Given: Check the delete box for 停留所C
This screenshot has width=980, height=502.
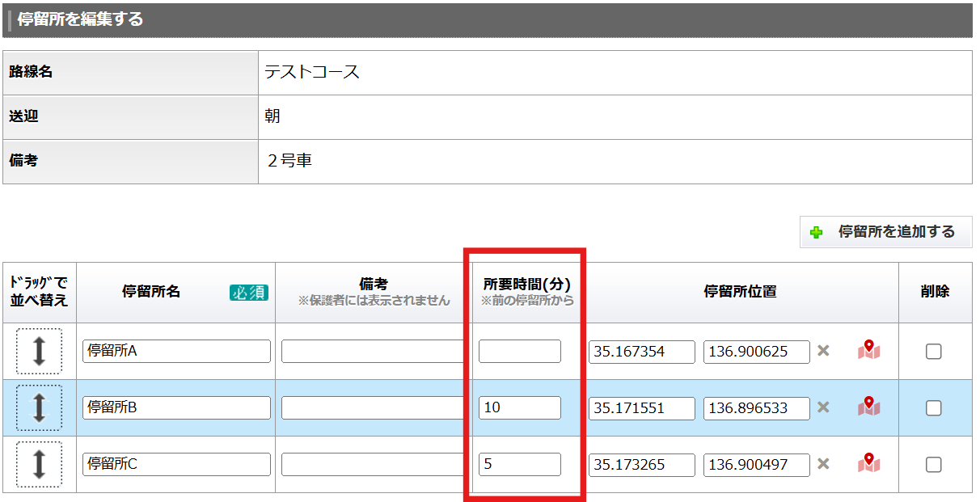Looking at the screenshot, I should pyautogui.click(x=934, y=465).
